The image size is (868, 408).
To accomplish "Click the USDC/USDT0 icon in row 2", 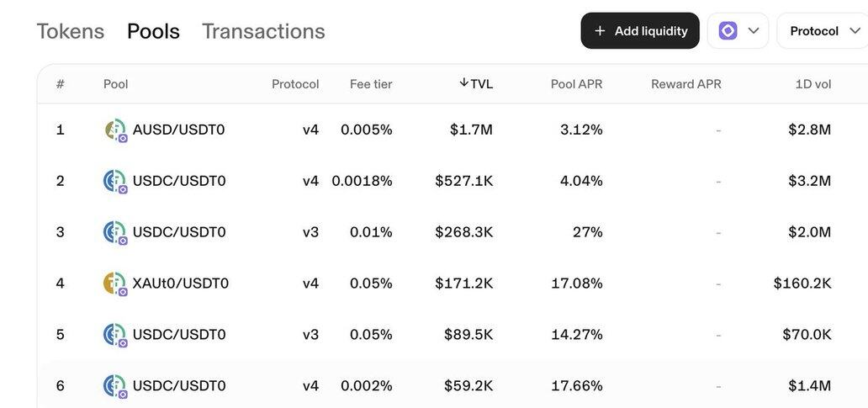I will [x=114, y=181].
